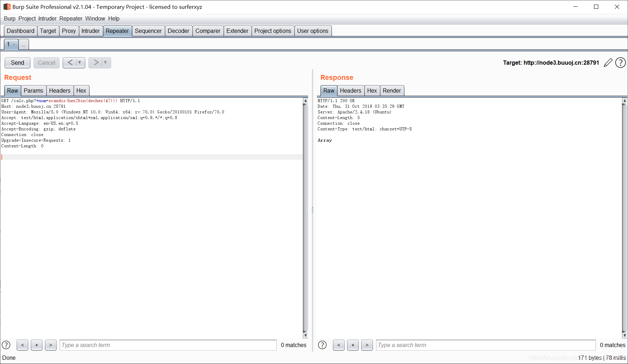This screenshot has height=364, width=628.
Task: Click request search plus options button
Action: pos(36,345)
